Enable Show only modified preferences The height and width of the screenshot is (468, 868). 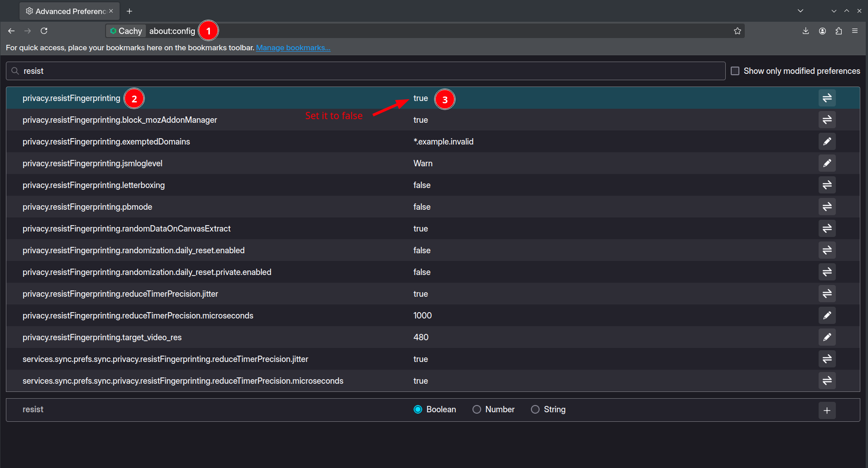coord(735,71)
